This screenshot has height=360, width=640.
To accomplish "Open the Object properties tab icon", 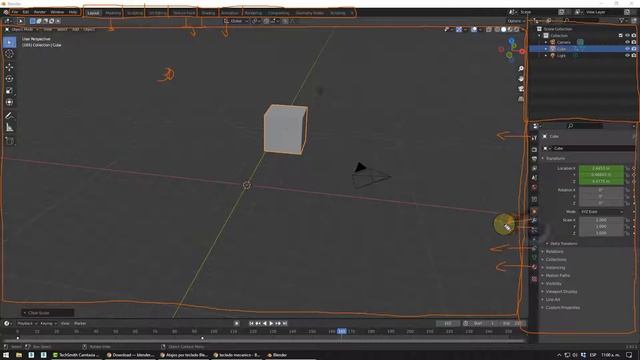I will (x=534, y=211).
